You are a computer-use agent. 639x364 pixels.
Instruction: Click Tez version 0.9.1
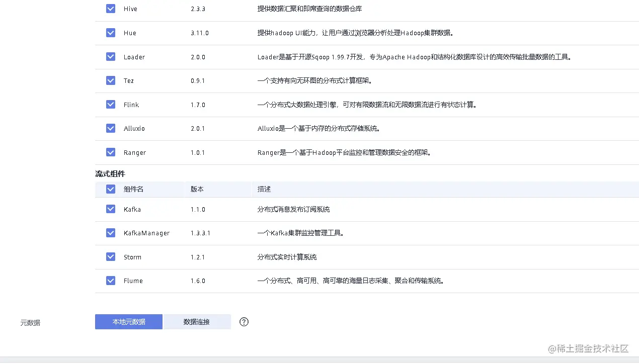(198, 81)
